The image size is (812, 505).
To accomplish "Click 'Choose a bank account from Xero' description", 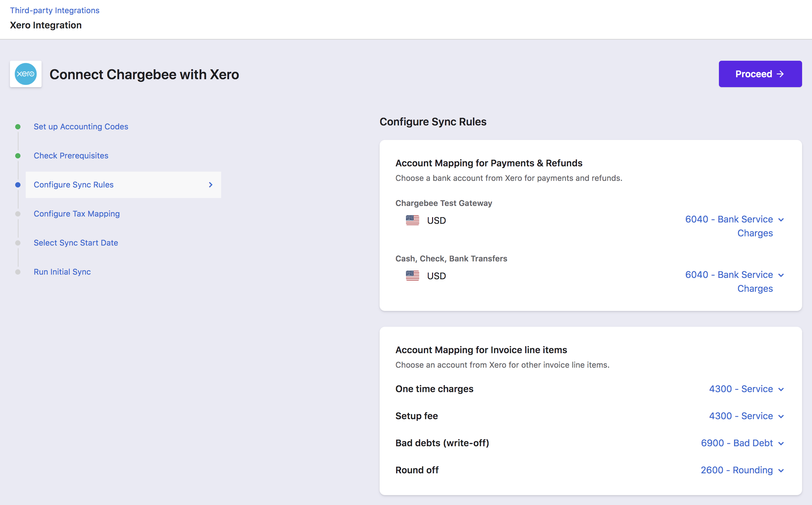I will tap(509, 178).
